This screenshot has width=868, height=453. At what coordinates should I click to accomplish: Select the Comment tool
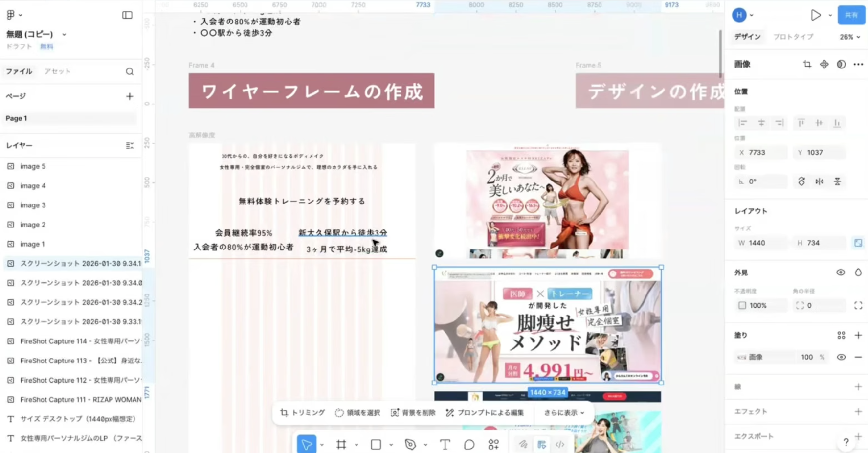[469, 444]
